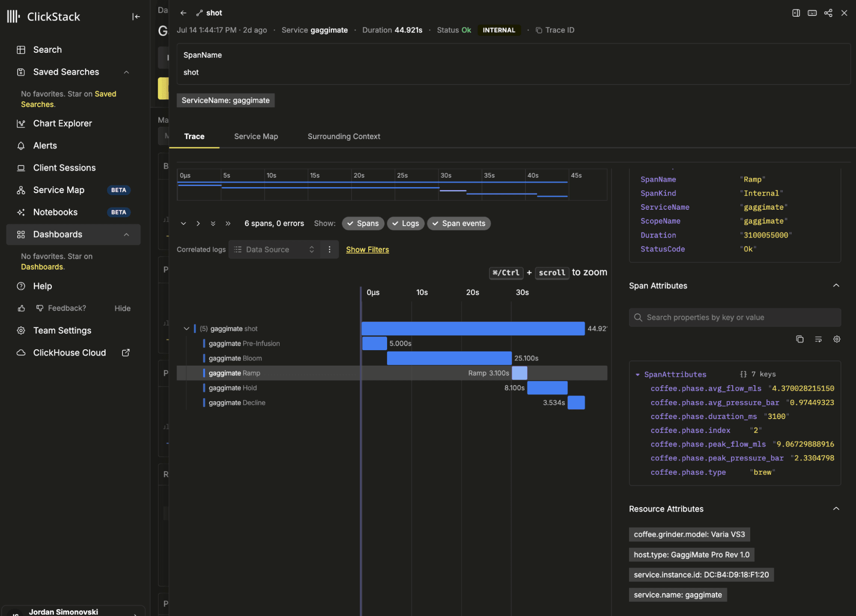This screenshot has height=616, width=856.
Task: Toggle Span events visibility chip
Action: (459, 223)
